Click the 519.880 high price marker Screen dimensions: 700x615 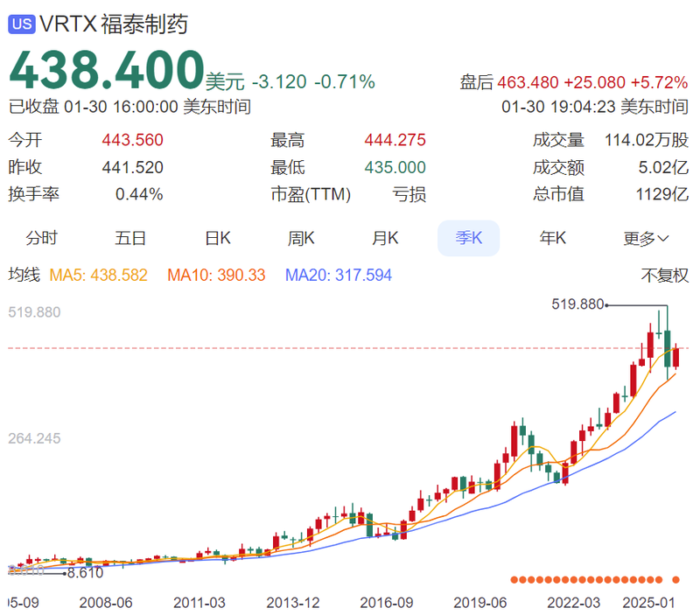click(578, 304)
